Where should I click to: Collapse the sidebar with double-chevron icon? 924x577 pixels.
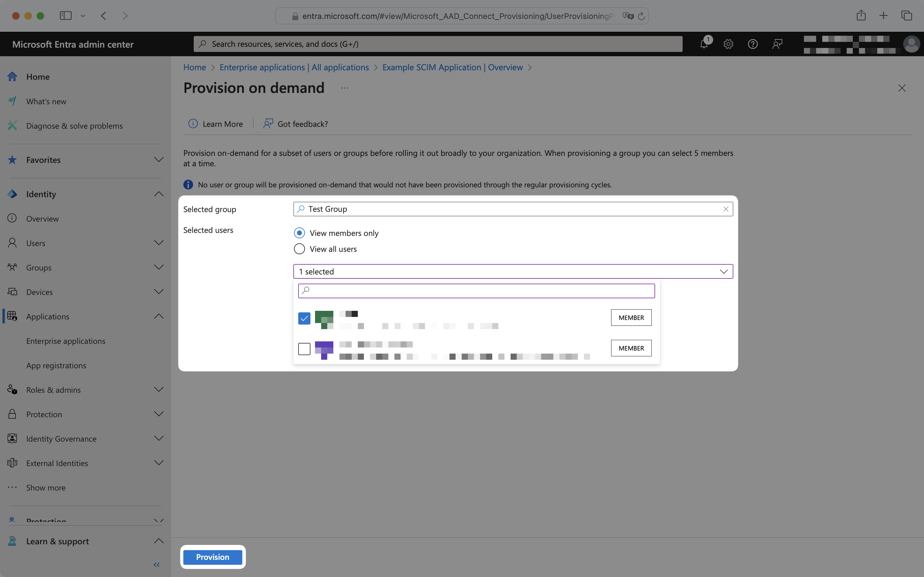coord(156,564)
